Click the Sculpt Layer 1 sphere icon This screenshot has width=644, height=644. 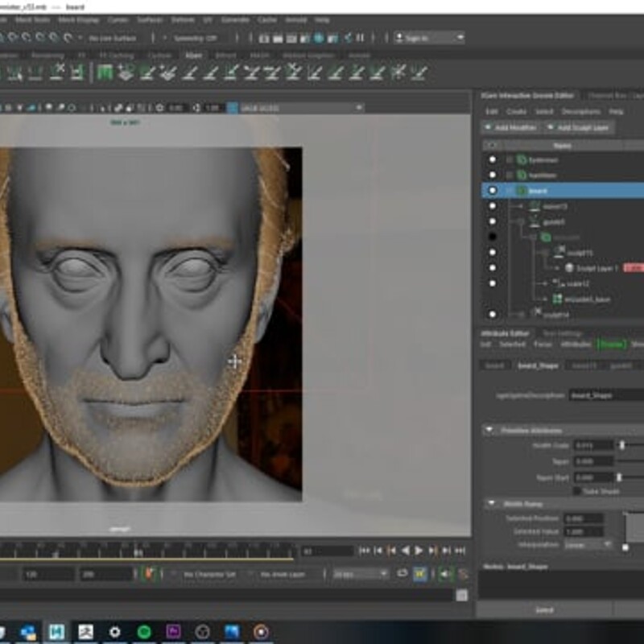(x=569, y=268)
